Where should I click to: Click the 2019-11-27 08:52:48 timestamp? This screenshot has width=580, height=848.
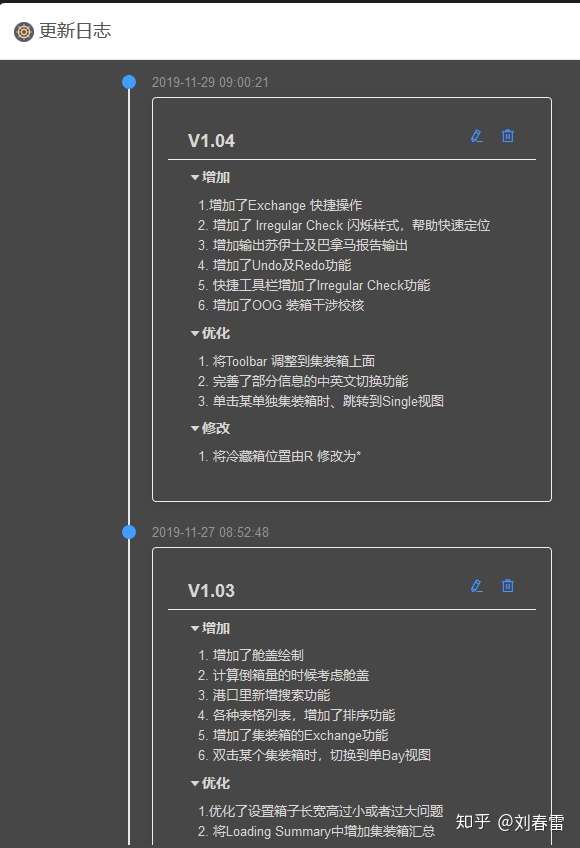(210, 532)
